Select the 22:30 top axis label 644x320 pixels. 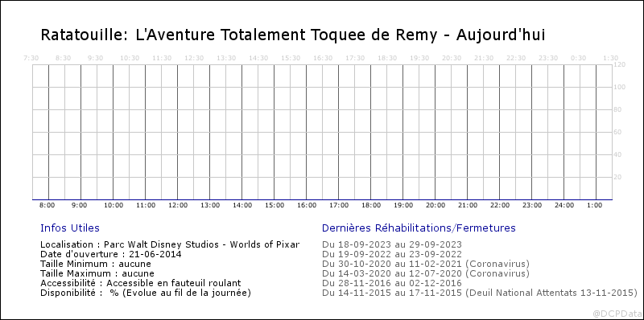tap(516, 58)
